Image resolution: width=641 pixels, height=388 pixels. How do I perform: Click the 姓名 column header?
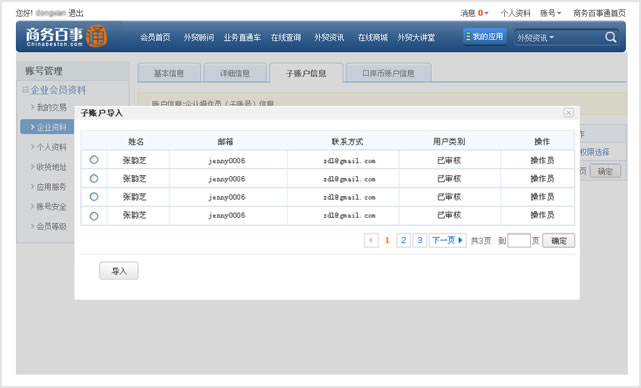(136, 141)
